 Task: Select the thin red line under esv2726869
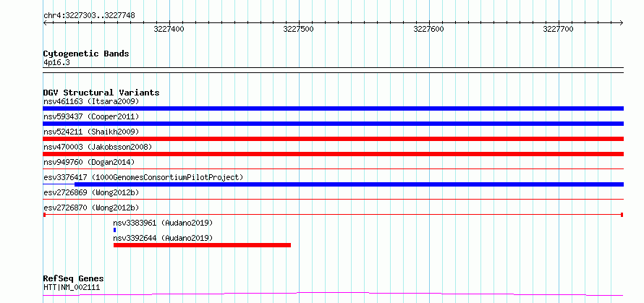[x=333, y=199]
